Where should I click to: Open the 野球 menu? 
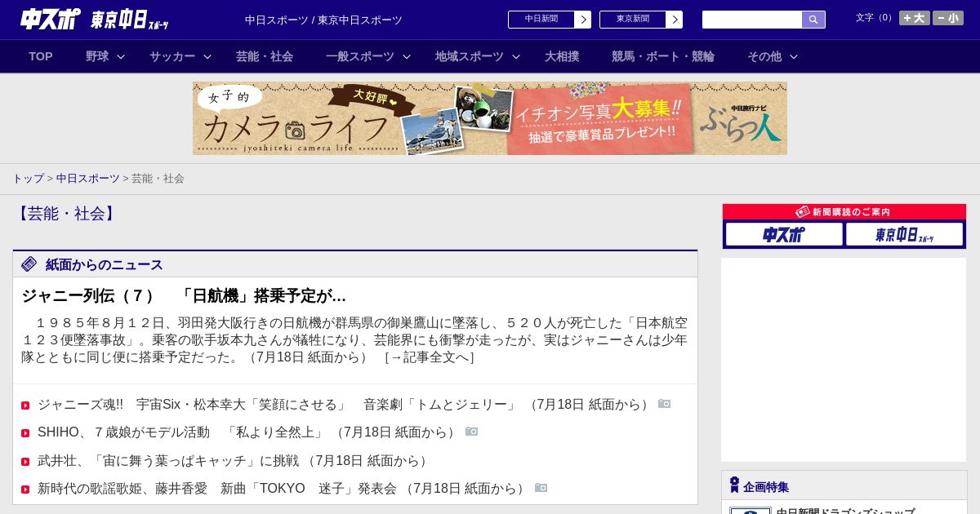click(97, 56)
